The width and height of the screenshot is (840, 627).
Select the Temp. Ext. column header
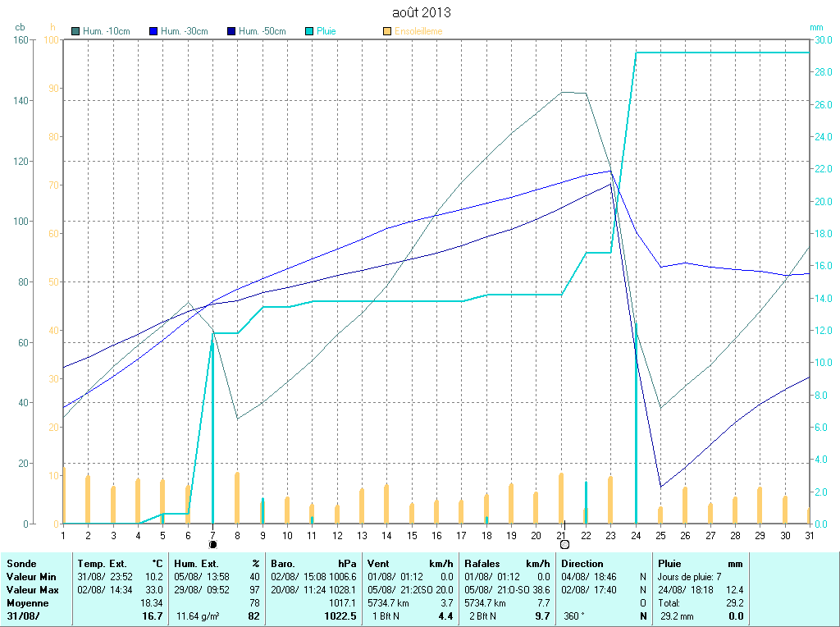tap(102, 564)
